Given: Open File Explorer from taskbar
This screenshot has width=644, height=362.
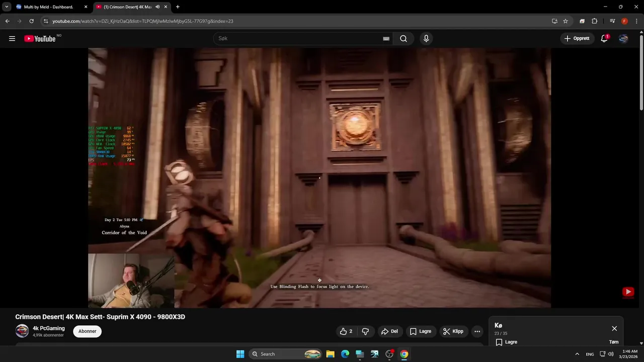Looking at the screenshot, I should click(x=331, y=354).
